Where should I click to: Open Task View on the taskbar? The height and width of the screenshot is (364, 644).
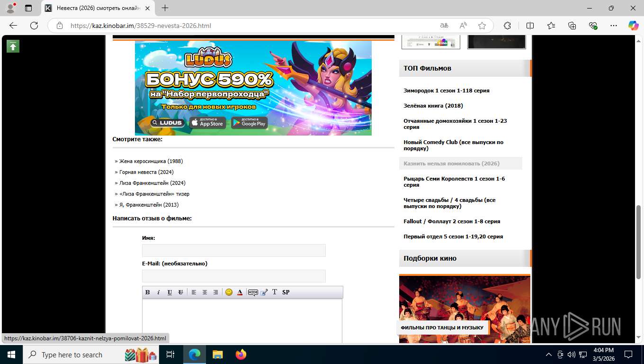170,355
